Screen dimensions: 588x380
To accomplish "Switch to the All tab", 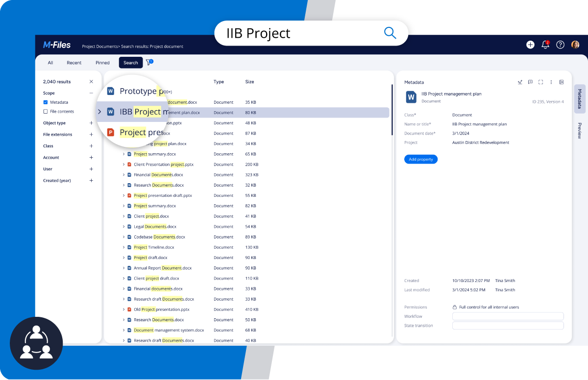I will click(x=50, y=63).
